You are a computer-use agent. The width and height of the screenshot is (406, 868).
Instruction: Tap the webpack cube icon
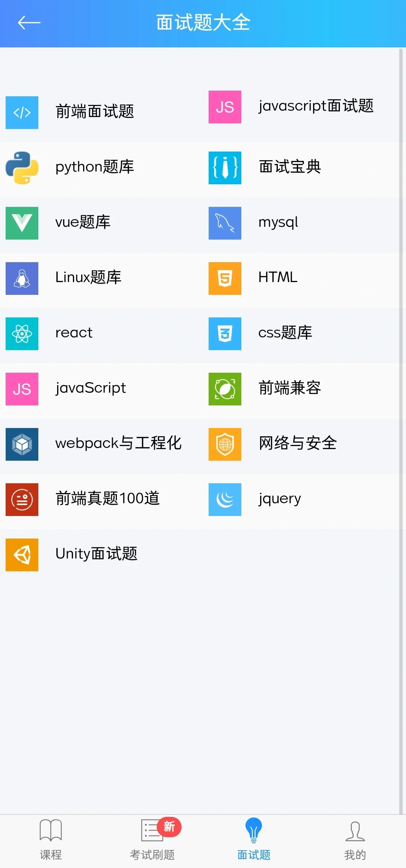click(22, 444)
